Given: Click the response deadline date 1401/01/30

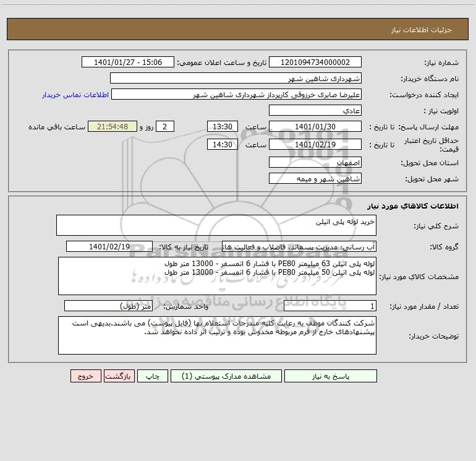Looking at the screenshot, I should [x=315, y=126].
